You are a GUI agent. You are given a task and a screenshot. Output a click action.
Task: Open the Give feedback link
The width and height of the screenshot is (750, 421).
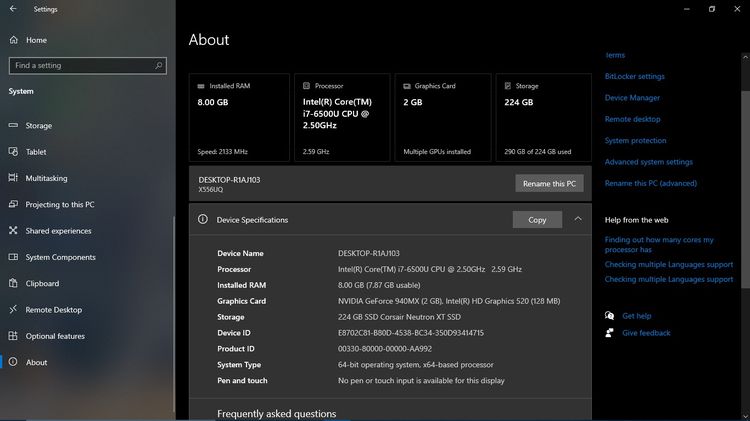[x=646, y=333]
